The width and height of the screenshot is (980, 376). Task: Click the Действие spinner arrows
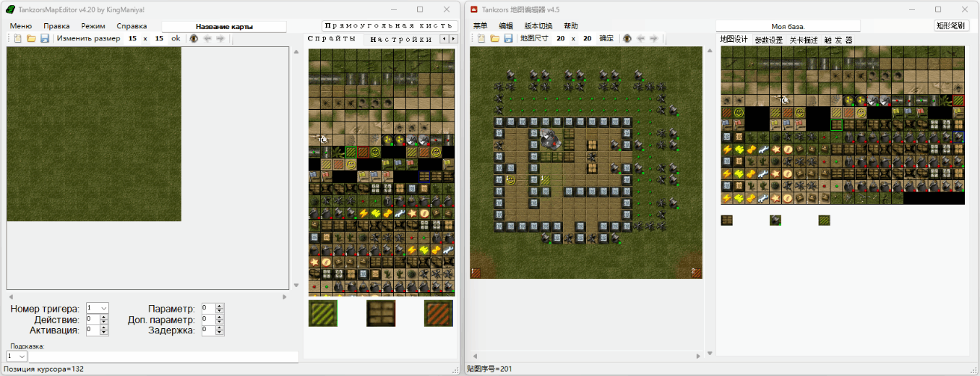coord(106,319)
